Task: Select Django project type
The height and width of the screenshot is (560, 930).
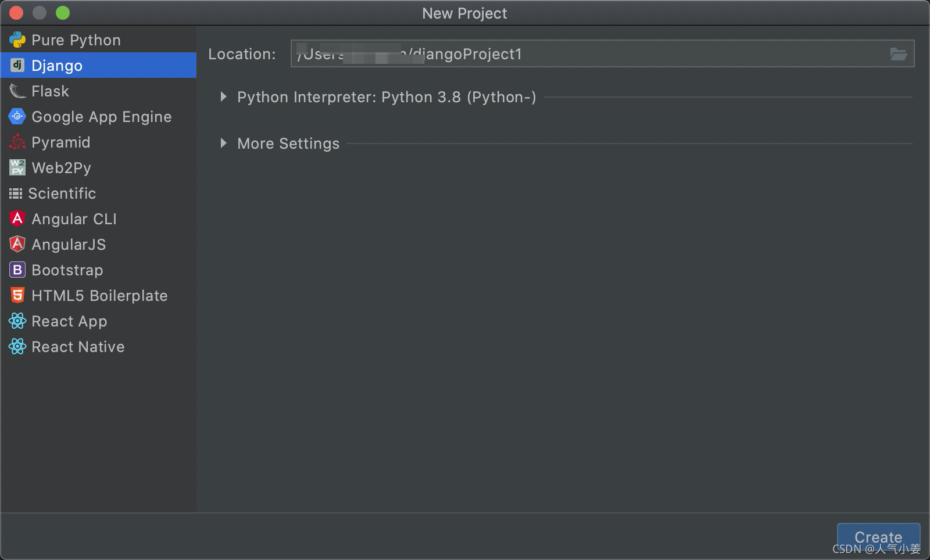Action: 98,65
